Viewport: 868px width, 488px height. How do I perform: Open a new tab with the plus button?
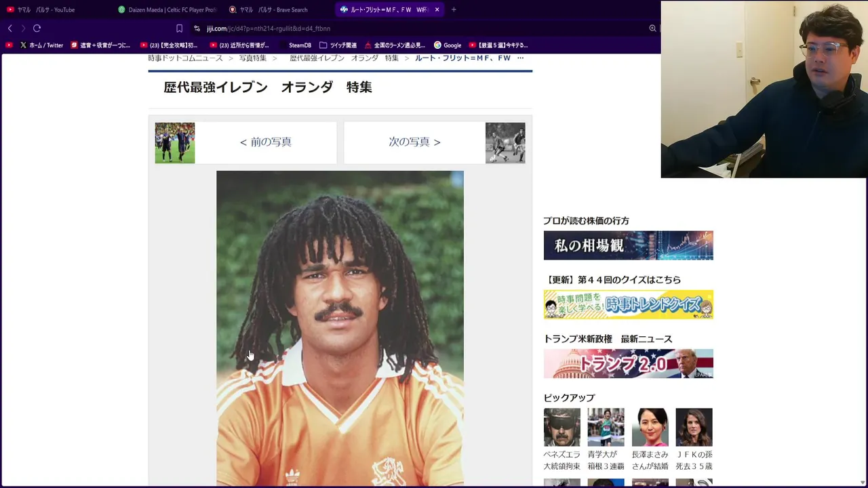tap(454, 9)
